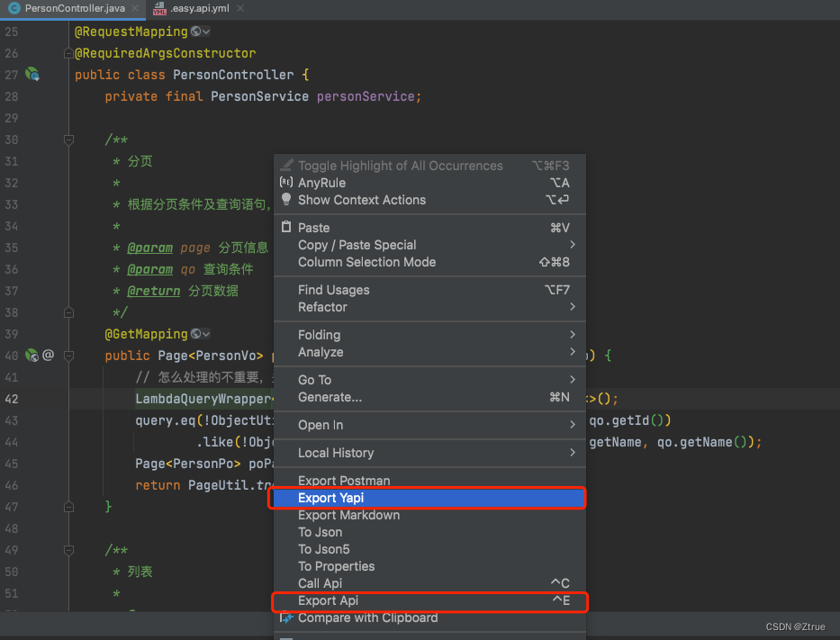Open the Folding submenu
The height and width of the screenshot is (640, 840).
point(429,335)
